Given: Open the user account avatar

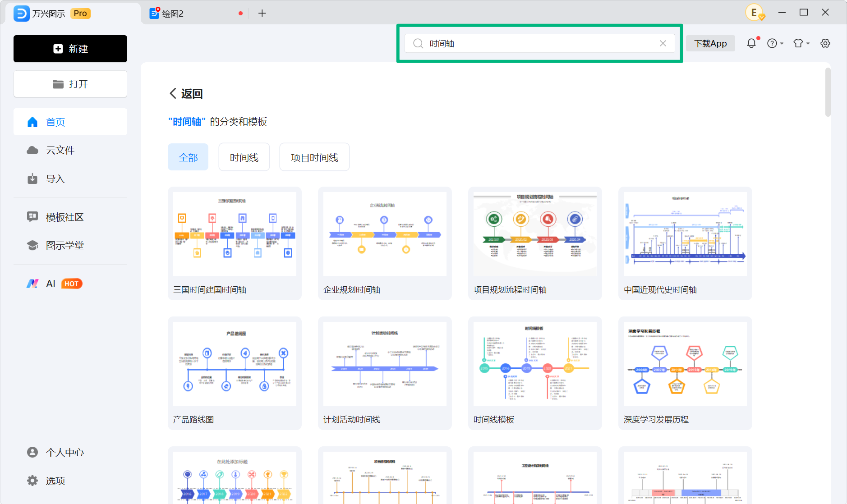Looking at the screenshot, I should point(755,13).
